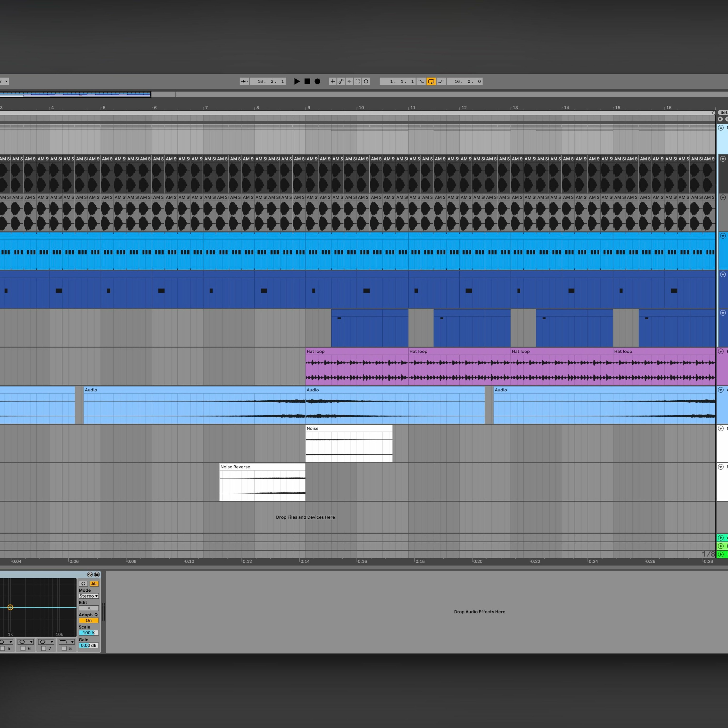This screenshot has width=728, height=728.
Task: Click the MIDI Arrangement Overdub plus icon
Action: tap(332, 81)
